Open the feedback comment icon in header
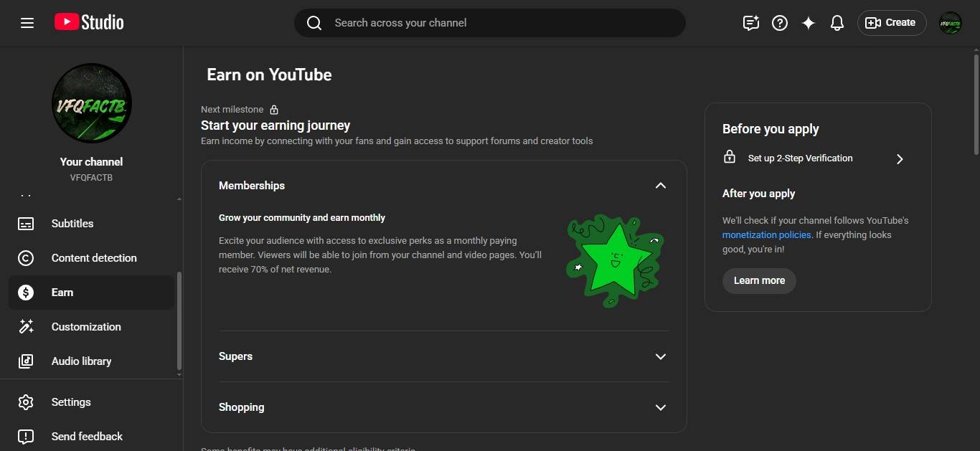 [750, 23]
